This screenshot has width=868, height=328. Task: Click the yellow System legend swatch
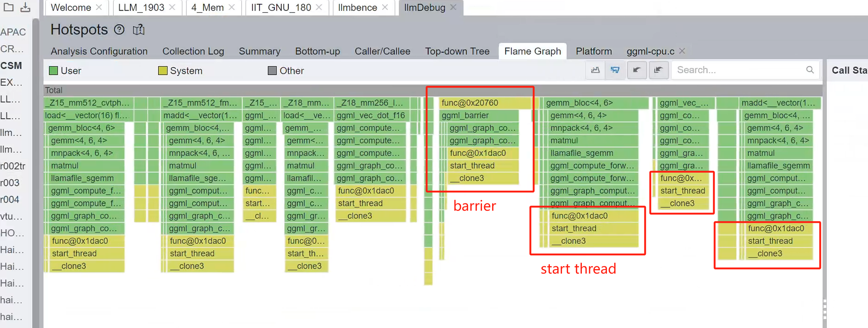click(x=163, y=71)
